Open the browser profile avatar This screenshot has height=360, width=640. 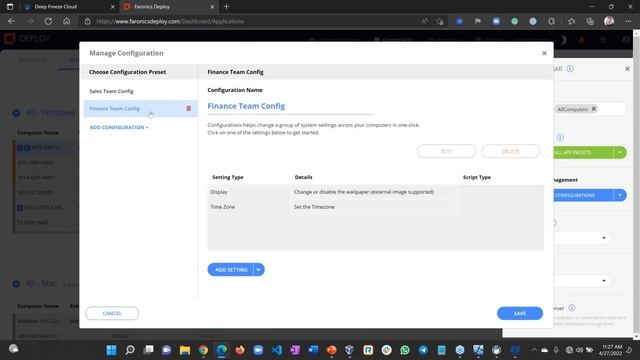[609, 21]
